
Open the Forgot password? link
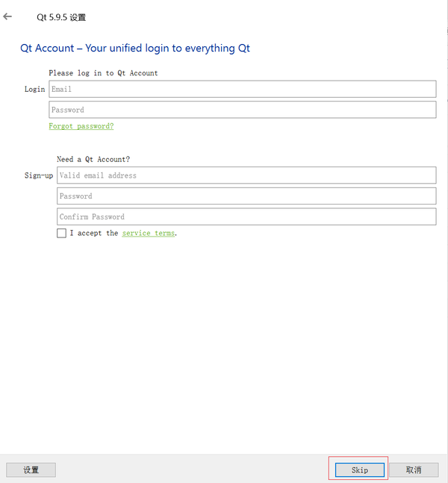(x=81, y=126)
